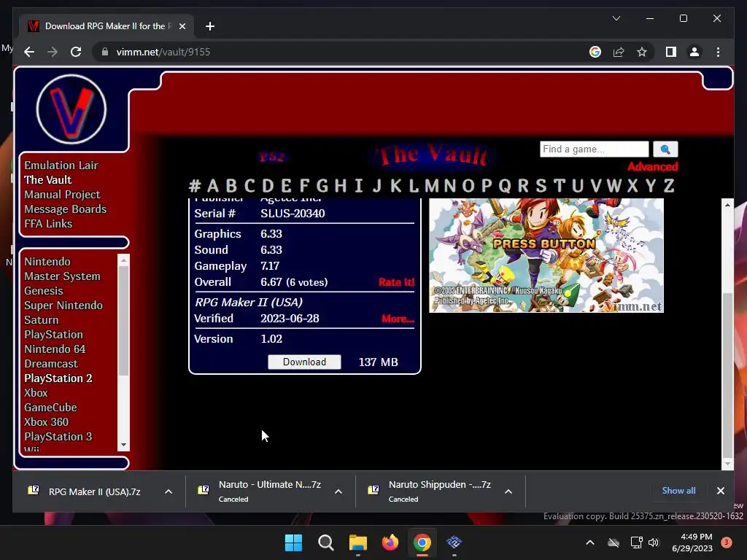Viewport: 747px width, 560px height.
Task: Expand options for RPG Maker II download
Action: [x=169, y=491]
